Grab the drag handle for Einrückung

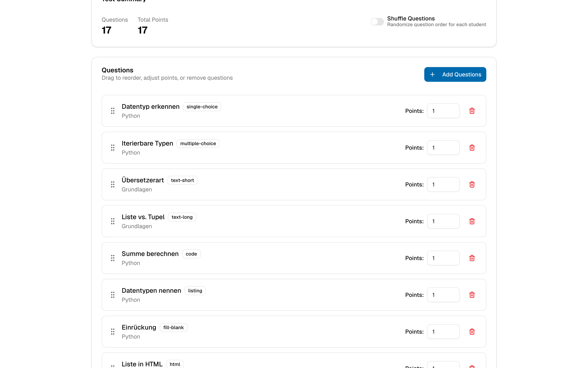click(113, 331)
